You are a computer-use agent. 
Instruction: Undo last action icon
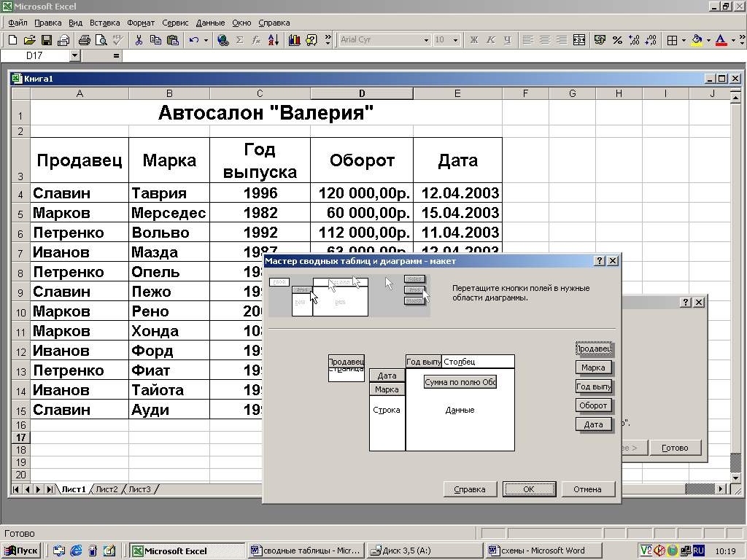[194, 40]
